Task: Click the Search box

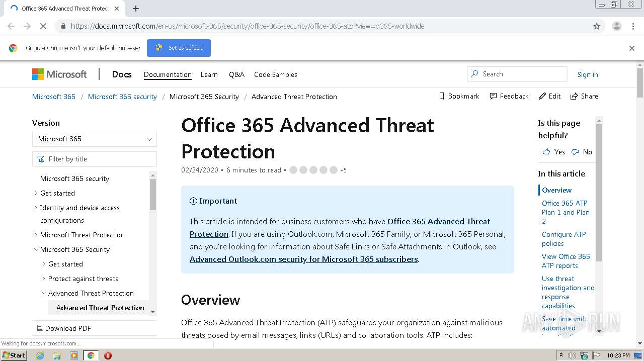Action: tap(517, 74)
